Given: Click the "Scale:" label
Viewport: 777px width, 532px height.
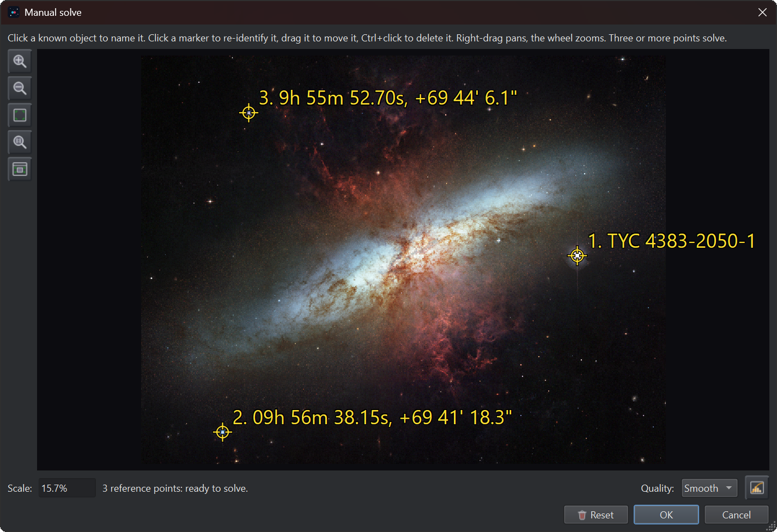Looking at the screenshot, I should point(20,488).
